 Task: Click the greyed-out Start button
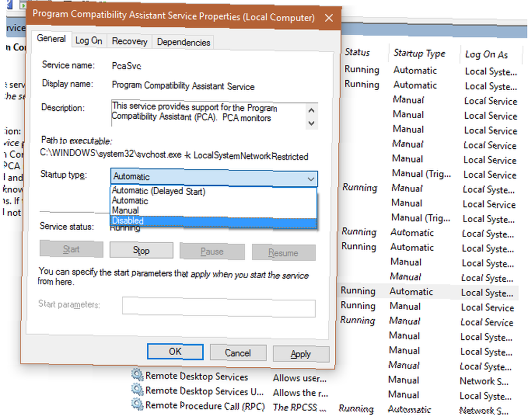71,249
